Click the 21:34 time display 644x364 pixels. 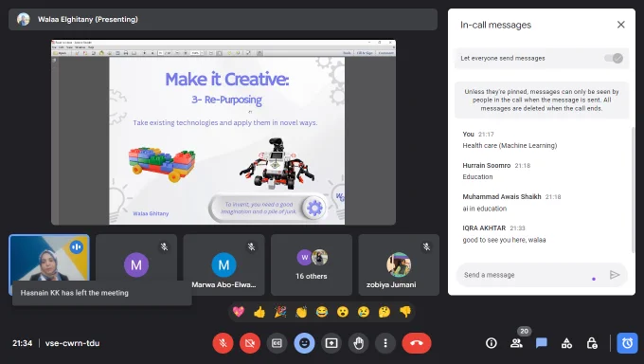pos(22,343)
